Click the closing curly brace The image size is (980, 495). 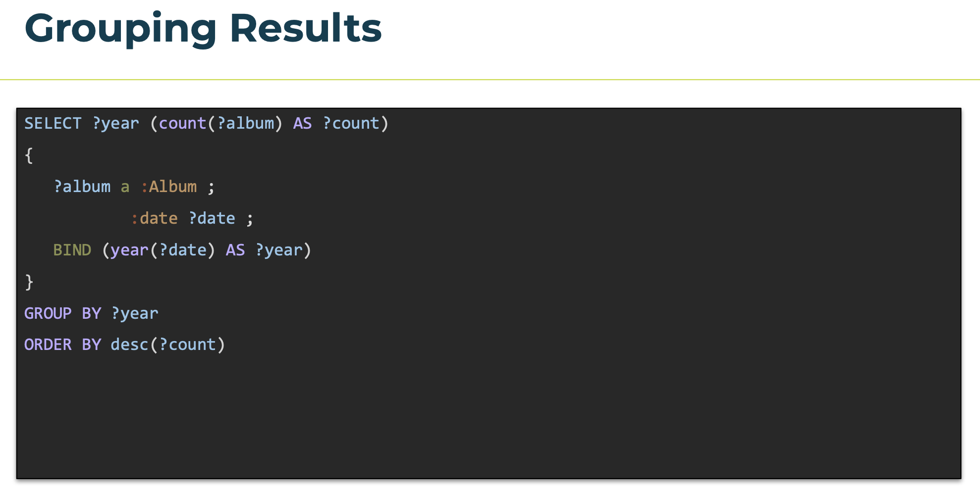coord(29,282)
